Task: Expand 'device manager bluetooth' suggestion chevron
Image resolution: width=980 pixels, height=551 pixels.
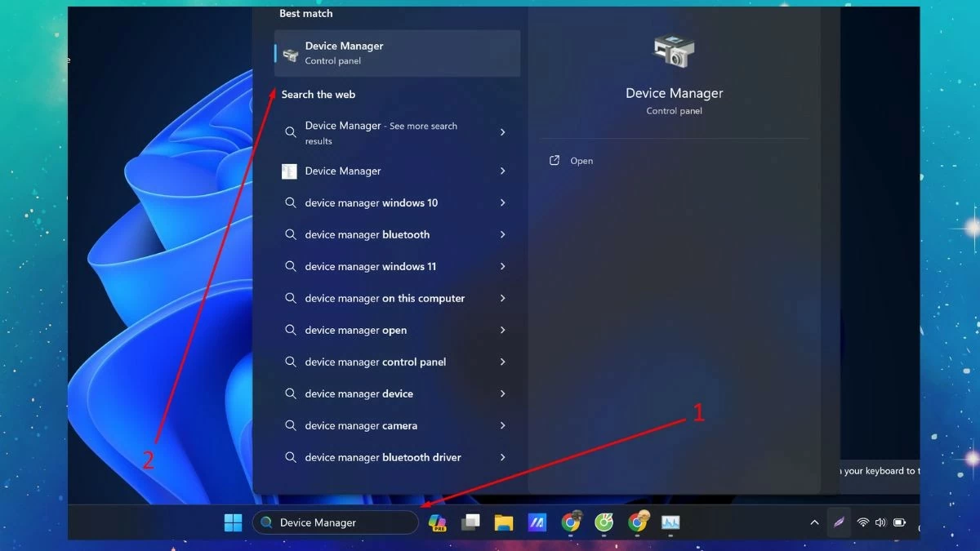Action: (502, 235)
